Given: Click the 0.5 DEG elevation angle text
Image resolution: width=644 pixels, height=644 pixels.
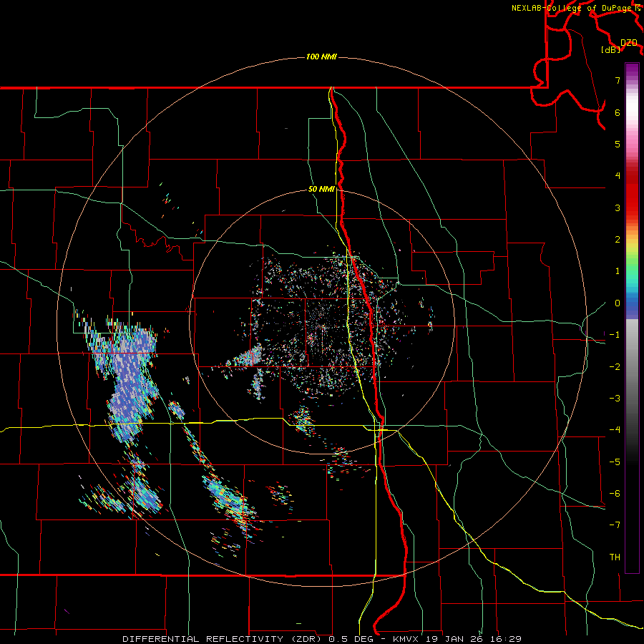Looking at the screenshot, I should 351,639.
